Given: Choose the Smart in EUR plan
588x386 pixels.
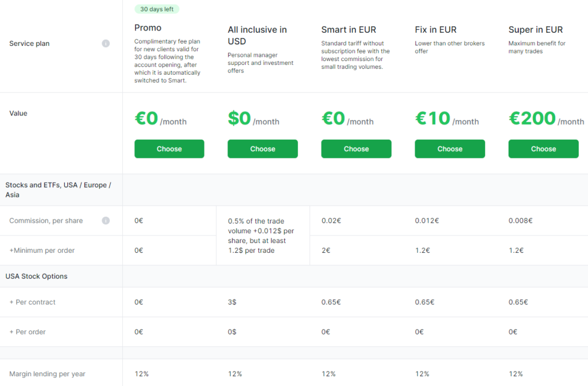Looking at the screenshot, I should click(x=356, y=148).
